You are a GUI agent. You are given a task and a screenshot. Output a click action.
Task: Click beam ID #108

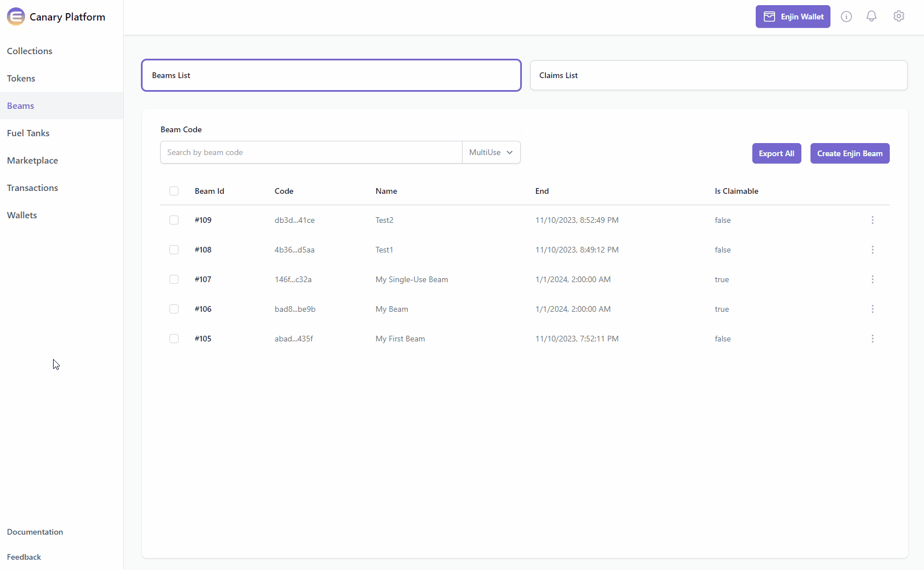pyautogui.click(x=203, y=250)
